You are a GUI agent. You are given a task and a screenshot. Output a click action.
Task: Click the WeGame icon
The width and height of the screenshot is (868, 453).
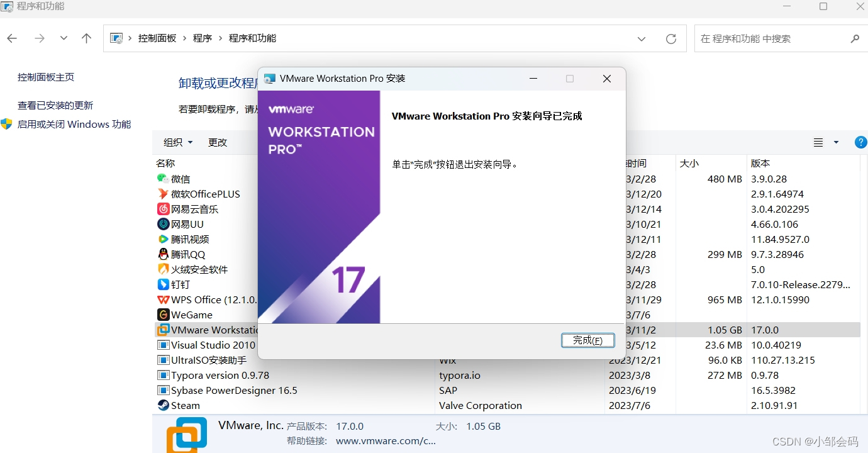pyautogui.click(x=163, y=315)
